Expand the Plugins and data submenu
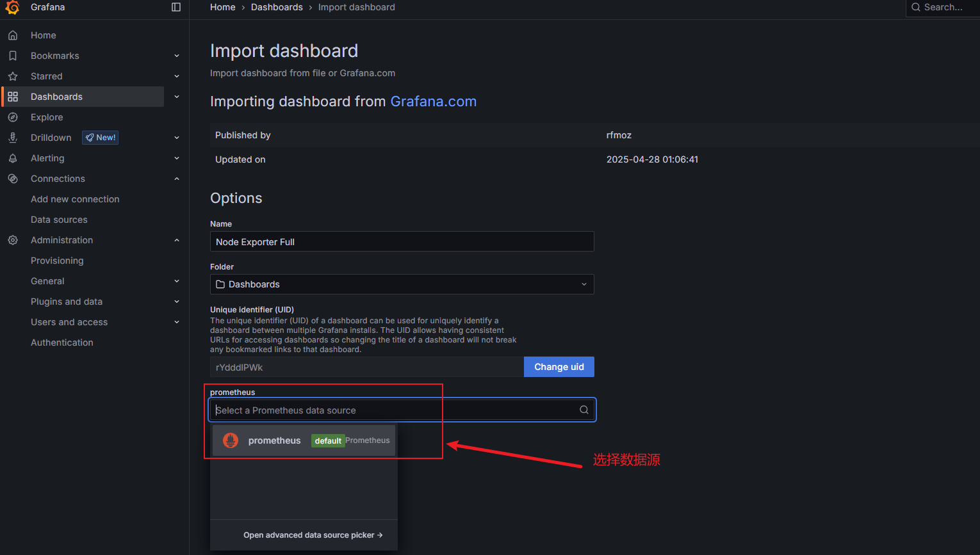The width and height of the screenshot is (980, 555). tap(177, 302)
